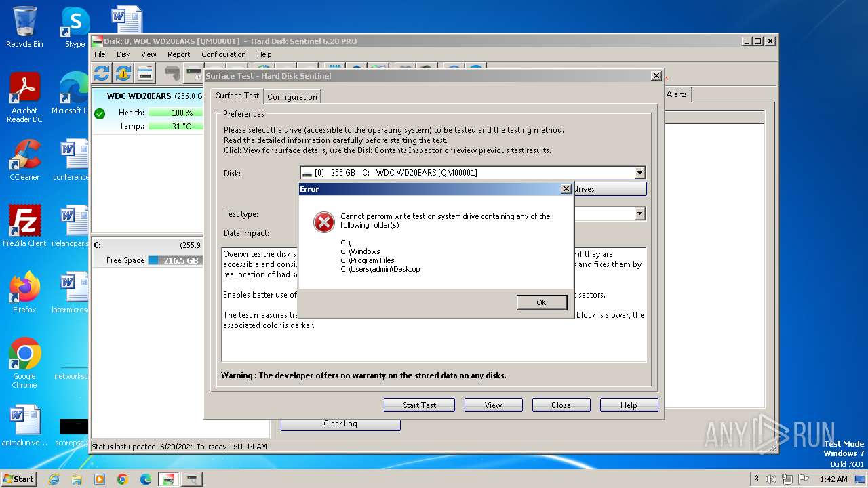This screenshot has width=868, height=488.
Task: Click the Help button in Surface Test
Action: tap(629, 405)
